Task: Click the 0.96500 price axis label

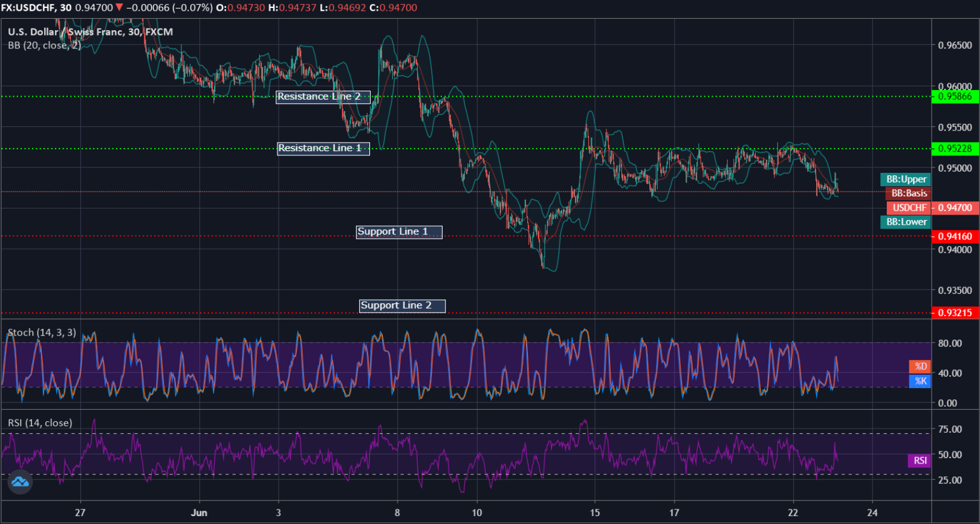Action: coord(955,45)
